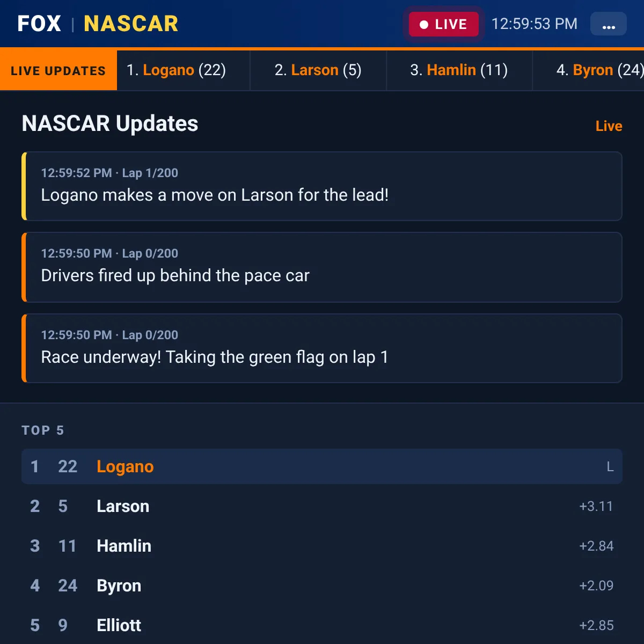The image size is (644, 644).
Task: Select ticker item 3. Hamlin (11)
Action: pos(459,70)
